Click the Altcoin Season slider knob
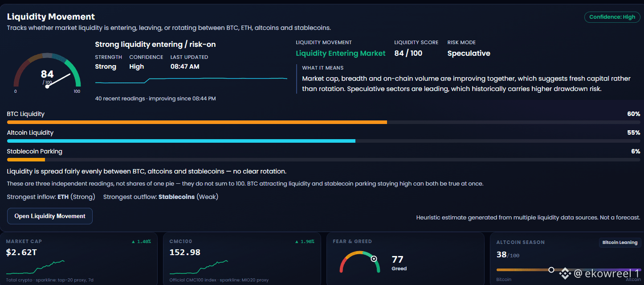The width and height of the screenshot is (644, 285). (551, 270)
